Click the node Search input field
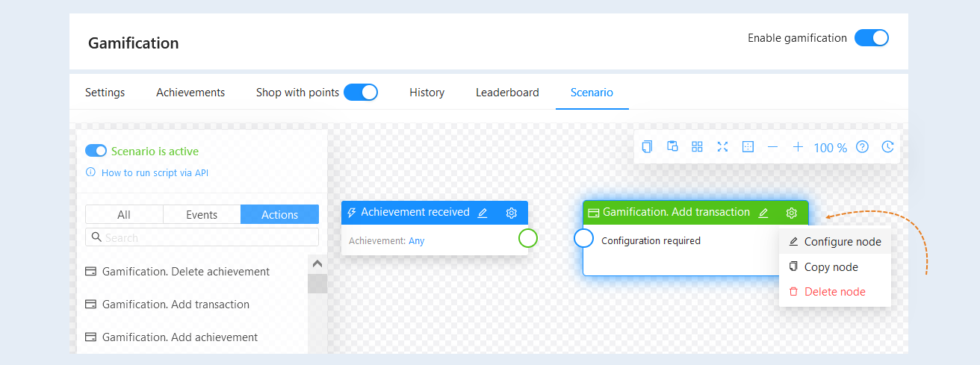Image resolution: width=980 pixels, height=365 pixels. point(202,237)
